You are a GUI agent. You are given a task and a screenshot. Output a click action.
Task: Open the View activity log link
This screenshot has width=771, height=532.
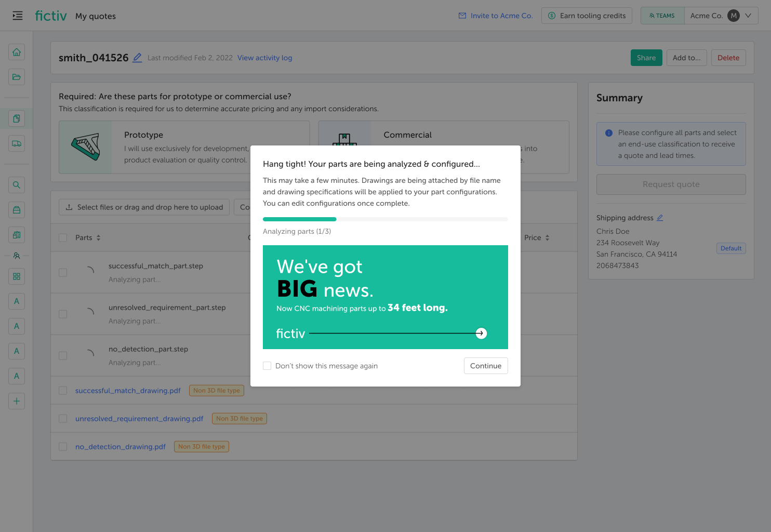tap(264, 58)
